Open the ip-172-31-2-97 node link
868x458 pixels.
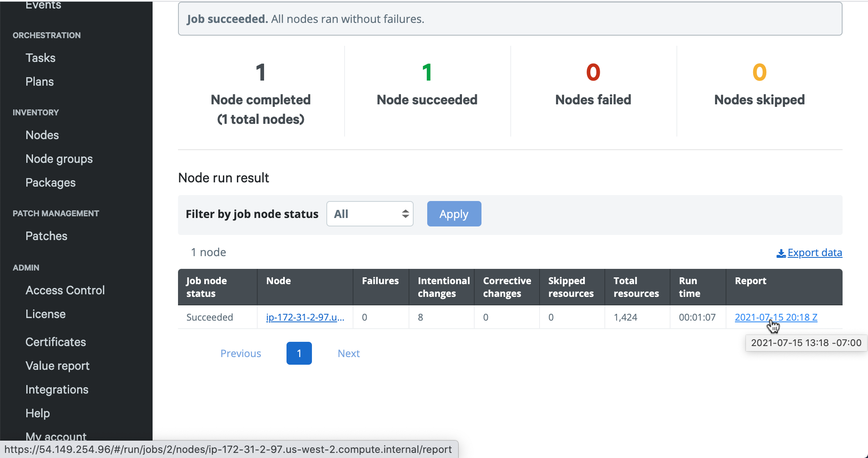(305, 317)
